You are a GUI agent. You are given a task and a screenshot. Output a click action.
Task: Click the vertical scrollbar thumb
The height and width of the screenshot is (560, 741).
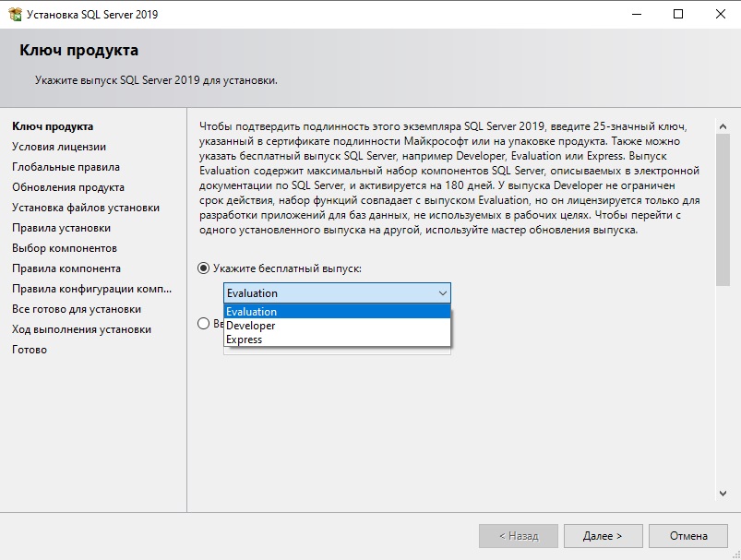point(723,209)
